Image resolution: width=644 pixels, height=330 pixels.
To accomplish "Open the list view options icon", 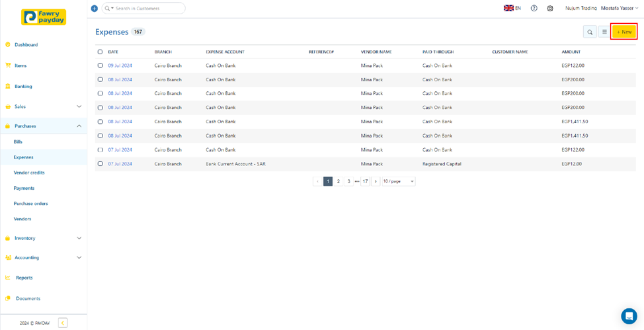I will pyautogui.click(x=604, y=32).
